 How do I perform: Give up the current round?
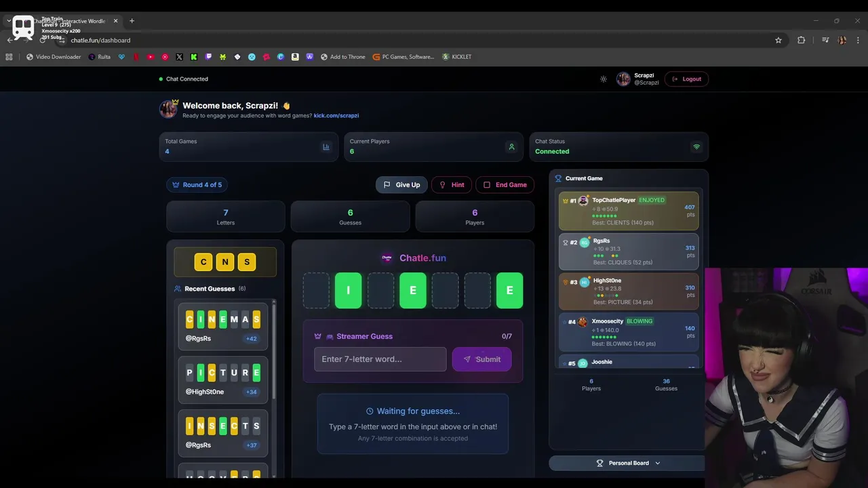click(401, 184)
